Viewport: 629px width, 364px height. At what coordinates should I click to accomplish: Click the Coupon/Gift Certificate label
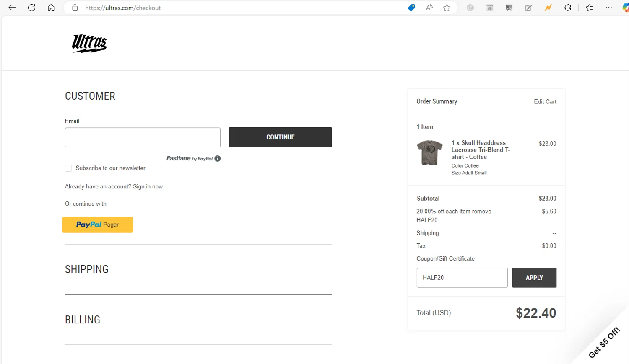pyautogui.click(x=445, y=259)
